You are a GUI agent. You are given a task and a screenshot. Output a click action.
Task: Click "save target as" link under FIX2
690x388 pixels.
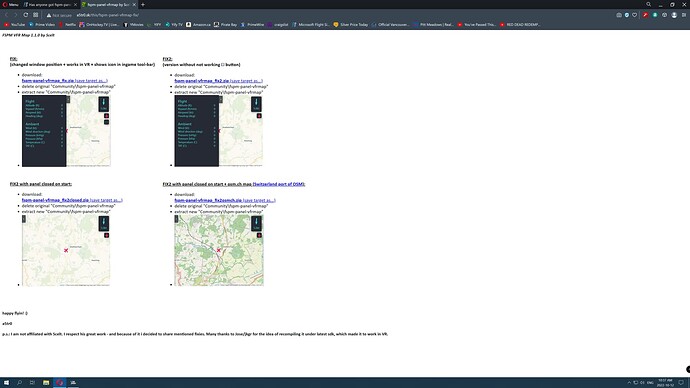pyautogui.click(x=246, y=81)
